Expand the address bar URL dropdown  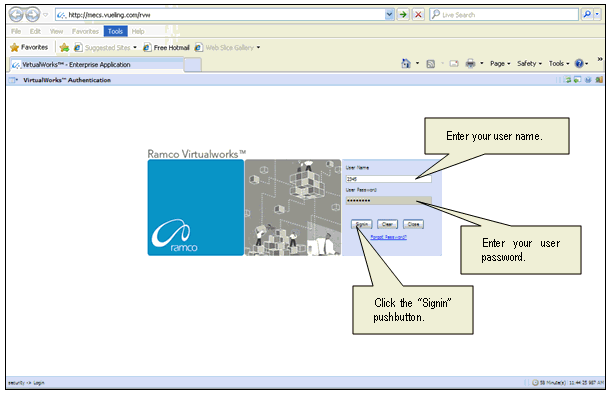tap(389, 15)
